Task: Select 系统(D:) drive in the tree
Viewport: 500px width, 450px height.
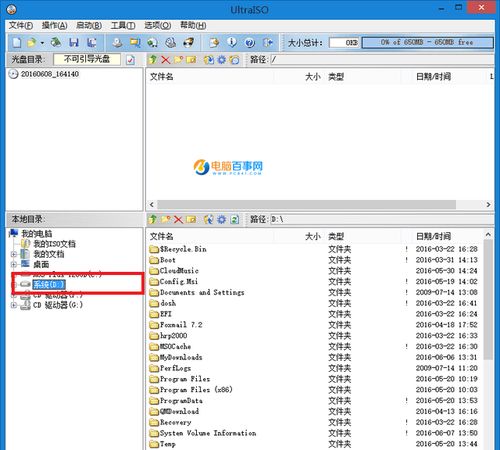Action: tap(49, 285)
